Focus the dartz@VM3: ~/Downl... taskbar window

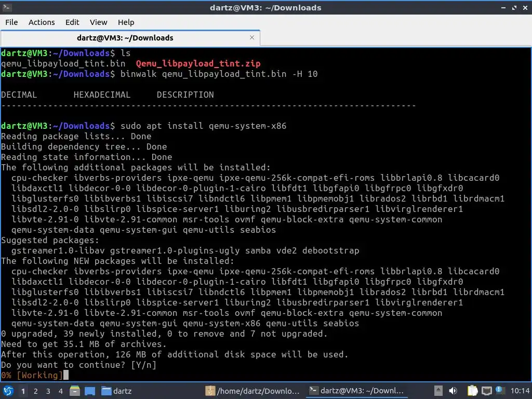357,391
